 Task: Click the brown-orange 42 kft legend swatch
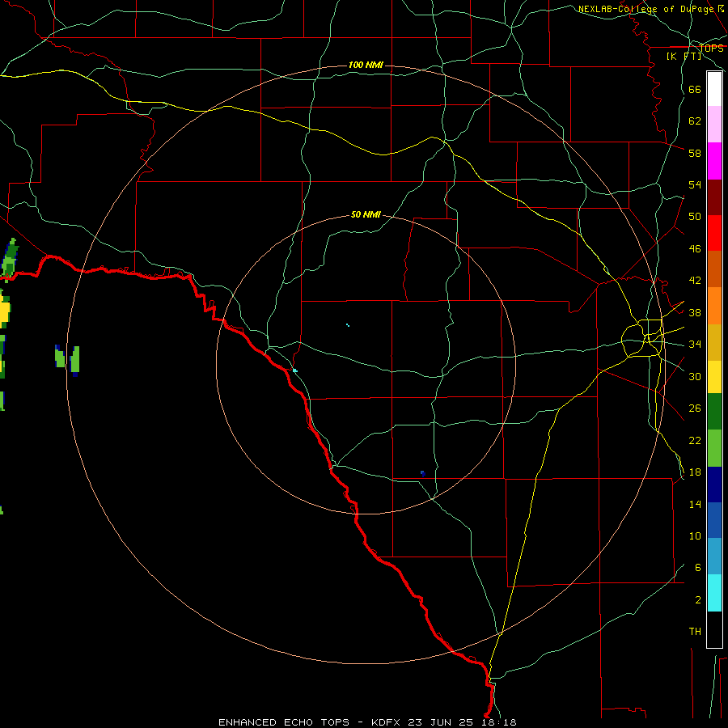tap(714, 269)
